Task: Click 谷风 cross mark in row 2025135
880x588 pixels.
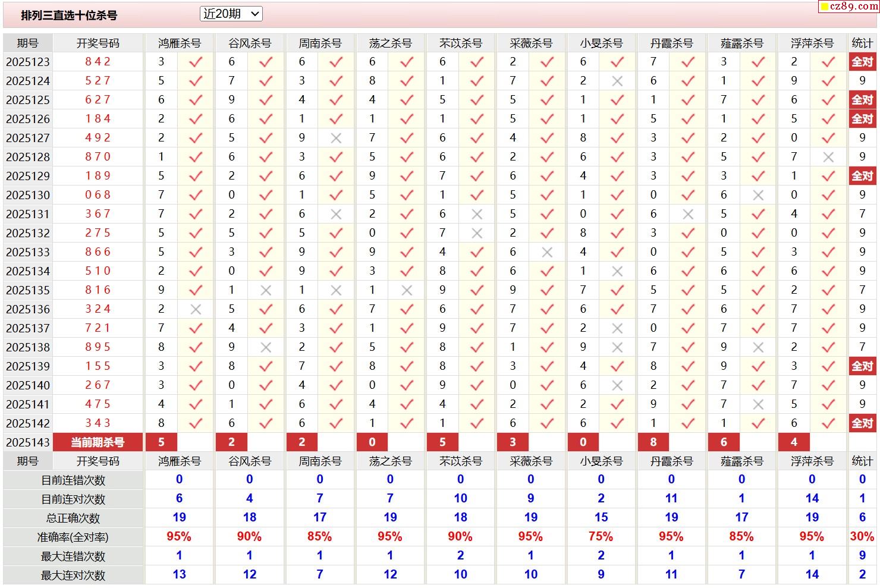Action: click(x=266, y=290)
